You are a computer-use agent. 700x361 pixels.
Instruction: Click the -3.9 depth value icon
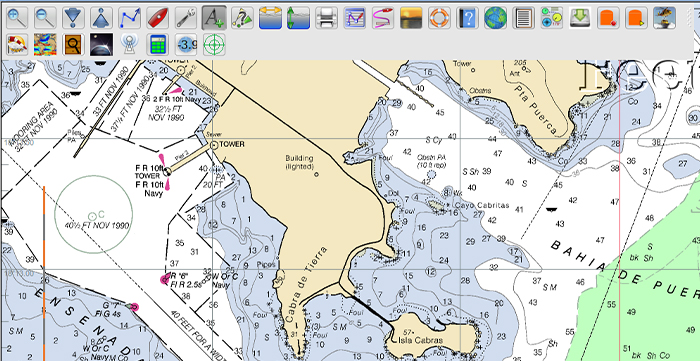click(186, 44)
